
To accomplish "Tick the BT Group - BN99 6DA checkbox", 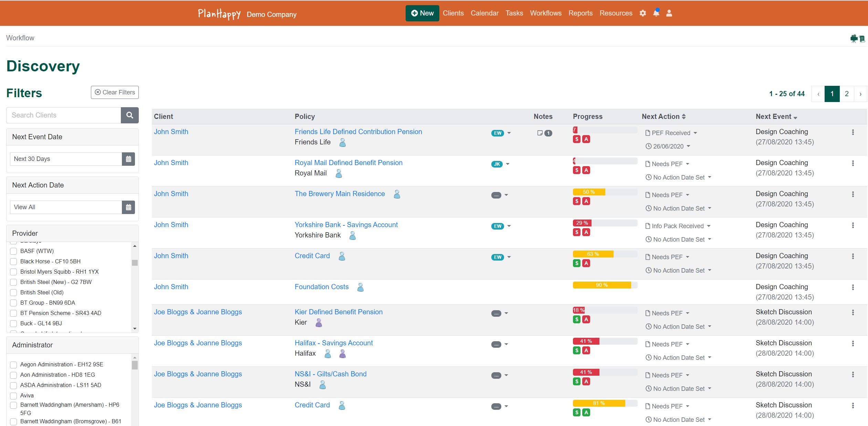I will coord(13,303).
